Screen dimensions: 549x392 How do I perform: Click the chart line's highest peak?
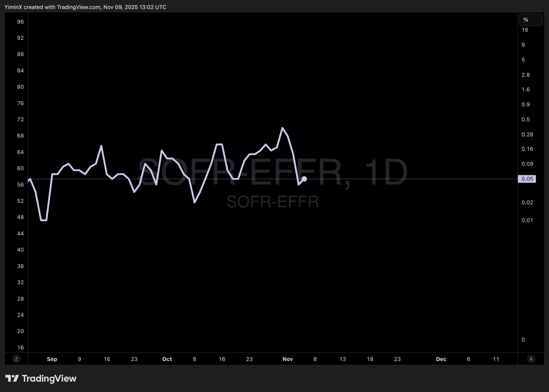pos(282,128)
